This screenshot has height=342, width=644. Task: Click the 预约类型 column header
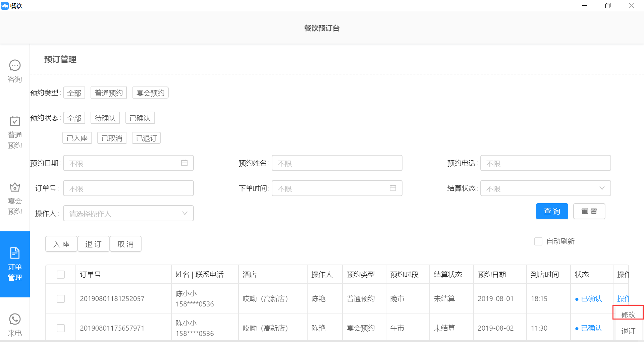pos(361,275)
